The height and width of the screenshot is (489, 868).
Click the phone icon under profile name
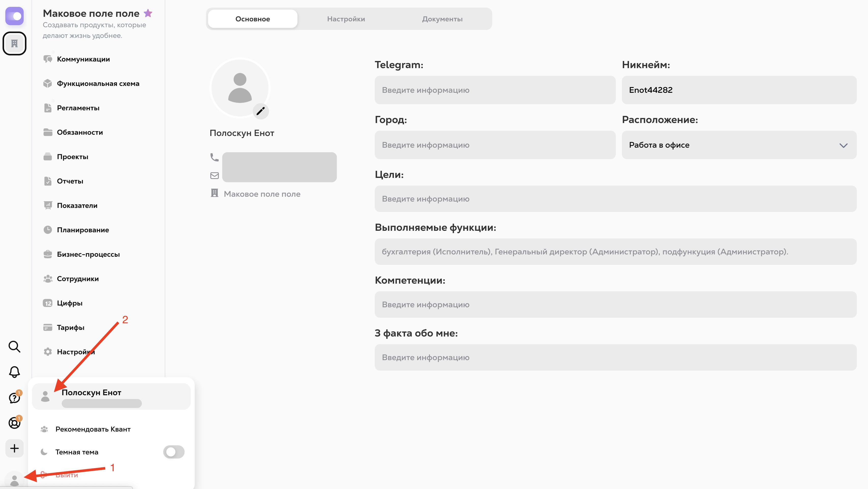click(214, 157)
